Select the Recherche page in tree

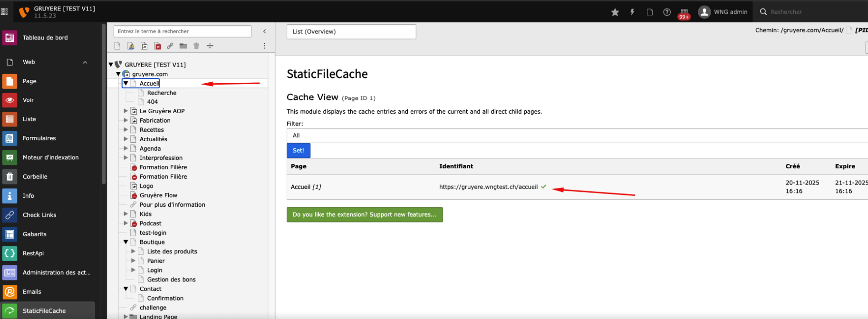coord(162,93)
